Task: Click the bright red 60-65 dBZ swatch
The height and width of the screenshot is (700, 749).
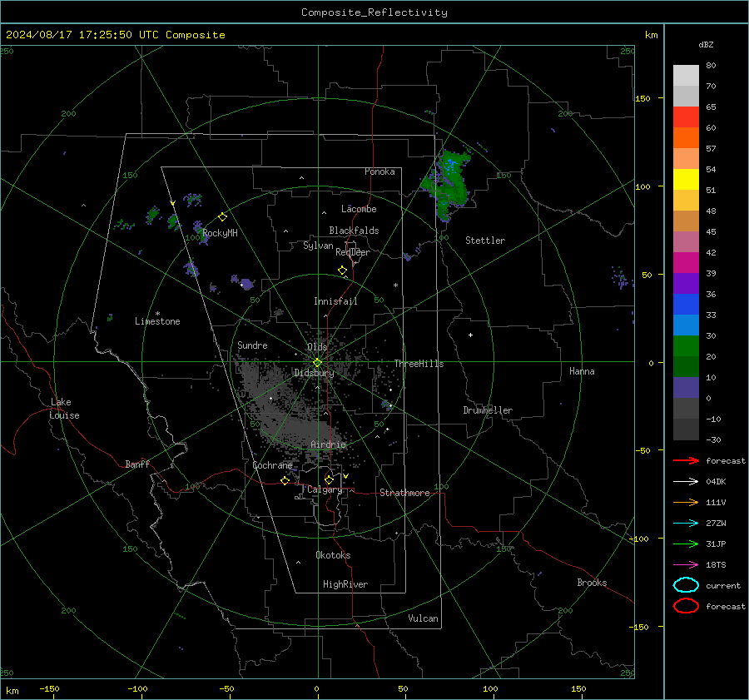Action: coord(686,117)
